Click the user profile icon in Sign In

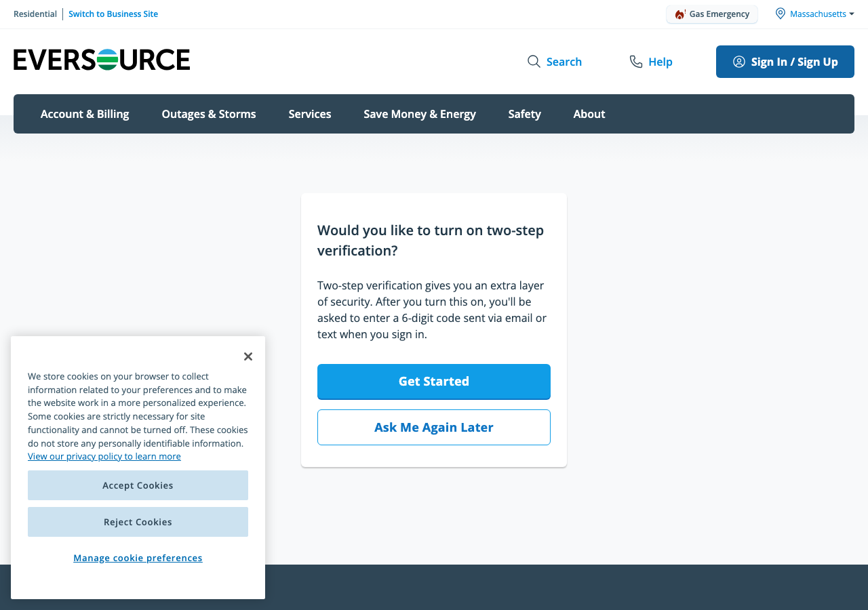tap(739, 62)
